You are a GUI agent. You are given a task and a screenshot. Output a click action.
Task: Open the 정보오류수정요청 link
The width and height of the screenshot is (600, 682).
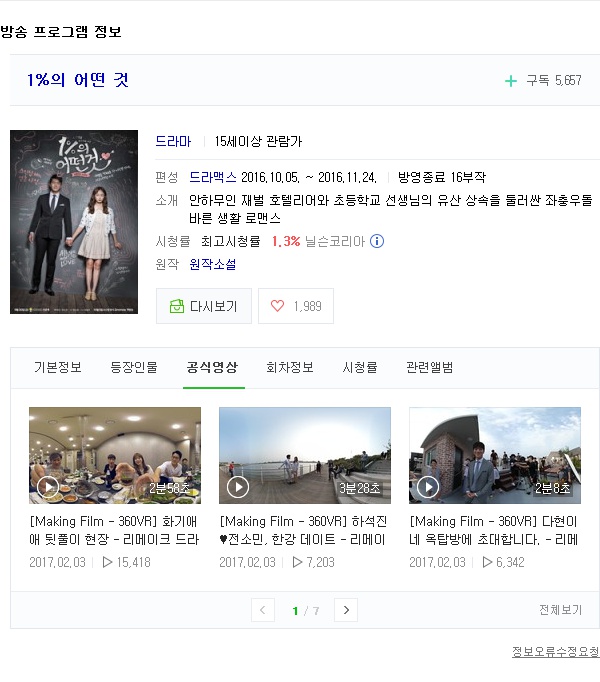point(555,652)
